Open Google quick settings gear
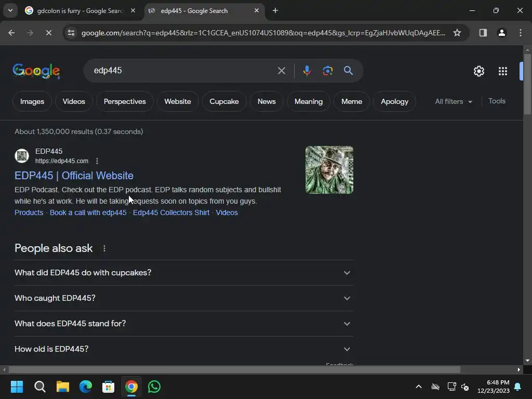This screenshot has height=399, width=532. (x=478, y=71)
